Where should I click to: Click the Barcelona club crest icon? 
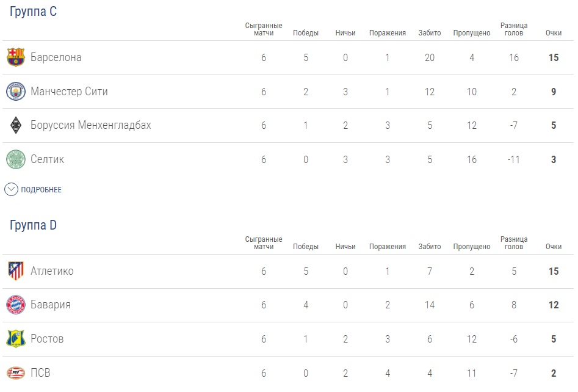point(16,57)
